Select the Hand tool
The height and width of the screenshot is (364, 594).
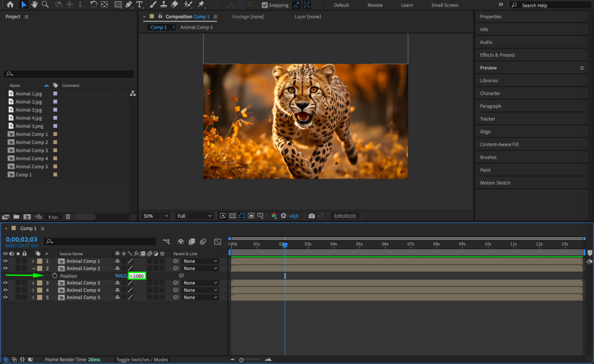pyautogui.click(x=34, y=4)
